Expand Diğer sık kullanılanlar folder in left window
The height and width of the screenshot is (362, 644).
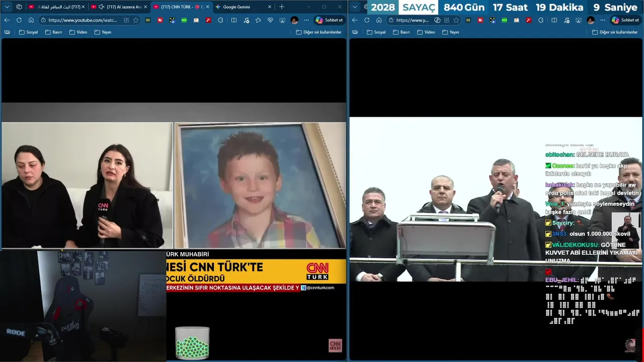click(318, 32)
